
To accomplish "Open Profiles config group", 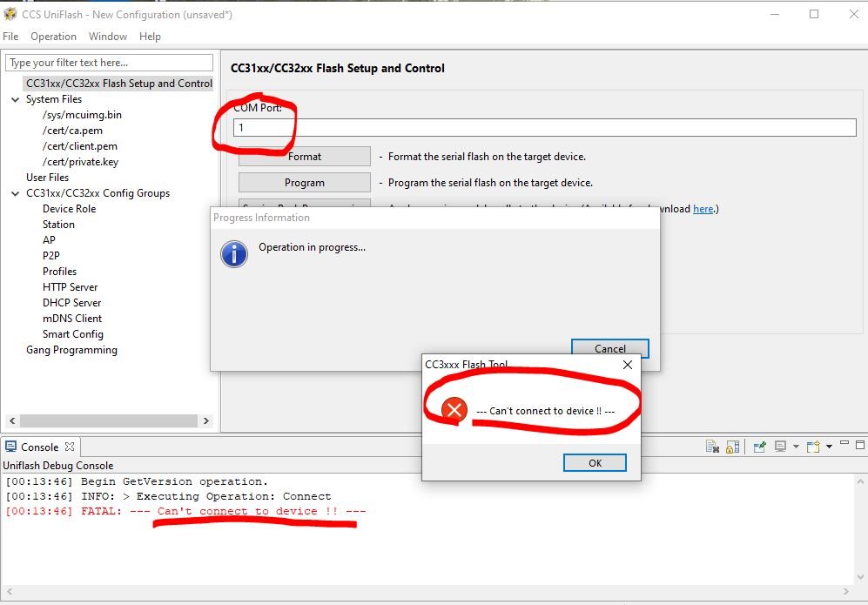I will tap(60, 272).
